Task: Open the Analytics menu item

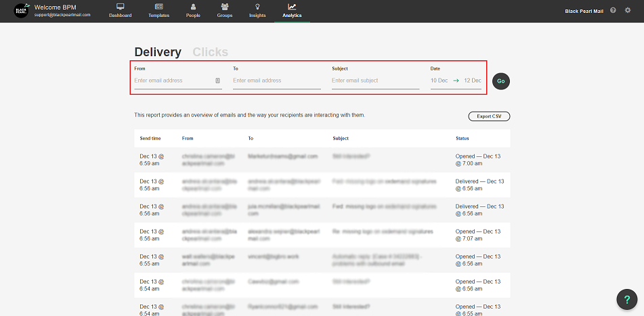Action: click(292, 11)
